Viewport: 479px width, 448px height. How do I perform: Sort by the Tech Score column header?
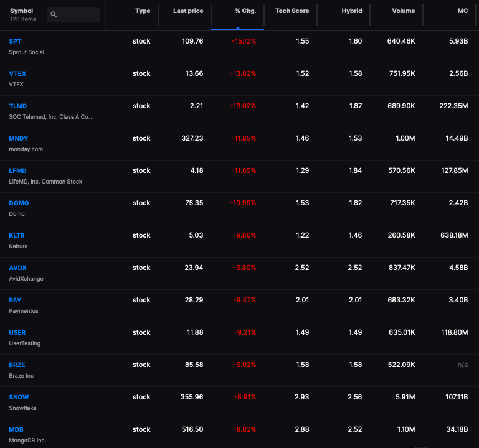coord(292,11)
